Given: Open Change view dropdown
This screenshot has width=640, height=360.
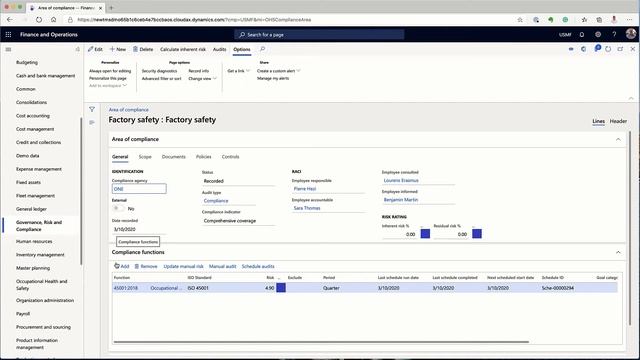Looking at the screenshot, I should pos(202,78).
